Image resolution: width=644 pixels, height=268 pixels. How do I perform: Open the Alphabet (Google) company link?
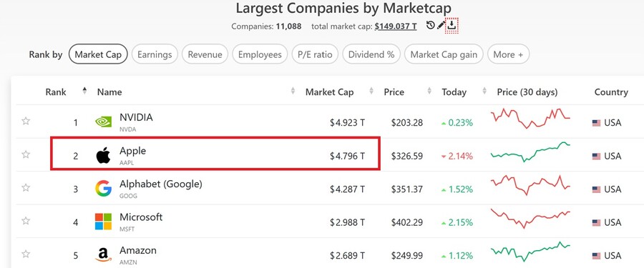pos(161,184)
